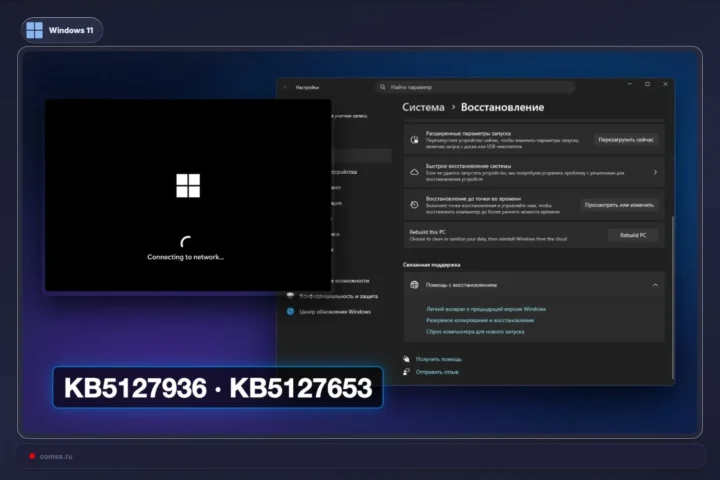Image resolution: width=720 pixels, height=480 pixels.
Task: Select "Центр обновления Windows" in sidebar
Action: click(335, 312)
